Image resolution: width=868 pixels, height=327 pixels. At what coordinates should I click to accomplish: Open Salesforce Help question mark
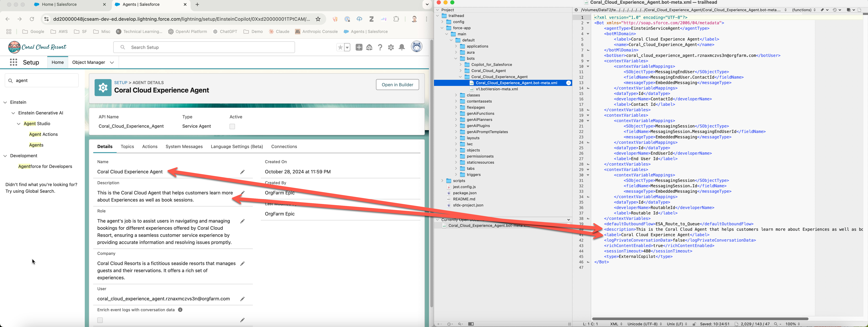coord(380,47)
